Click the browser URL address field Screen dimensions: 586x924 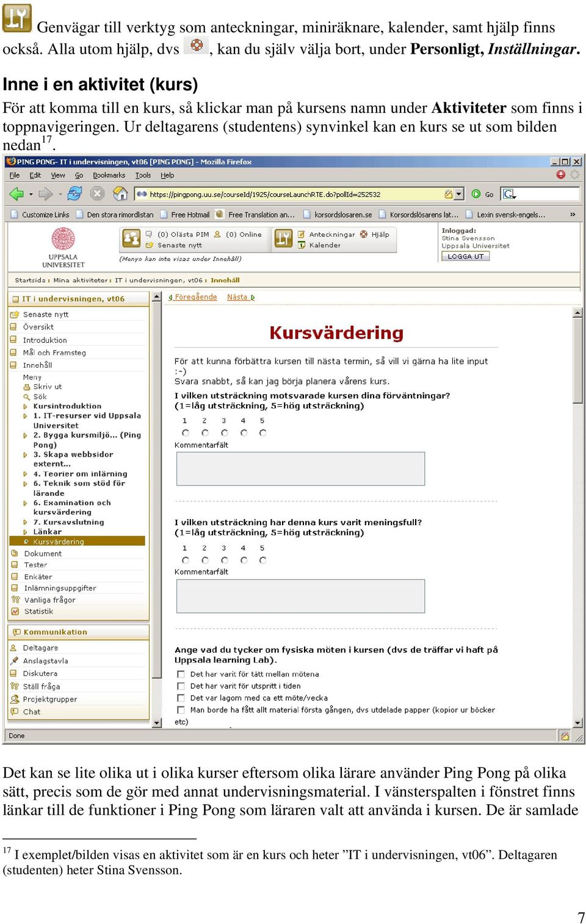[295, 194]
